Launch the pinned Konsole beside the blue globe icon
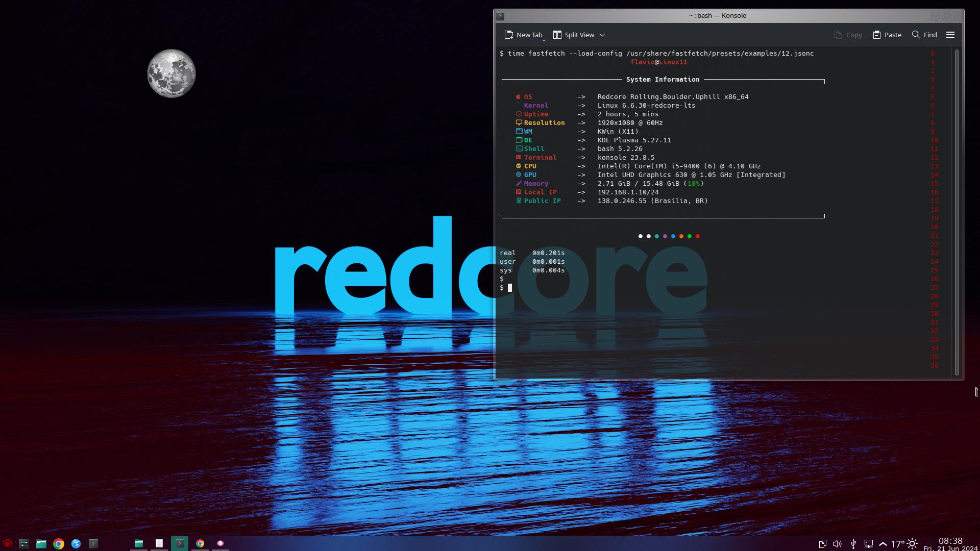The image size is (980, 551). pos(93,543)
